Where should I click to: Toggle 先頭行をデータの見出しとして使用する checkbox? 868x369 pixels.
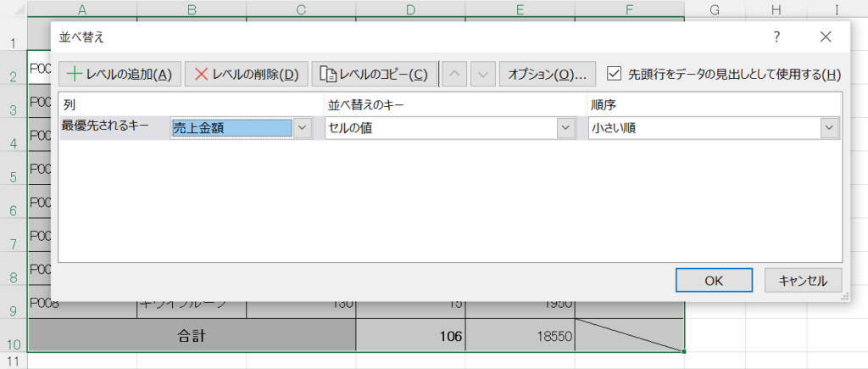click(x=615, y=74)
